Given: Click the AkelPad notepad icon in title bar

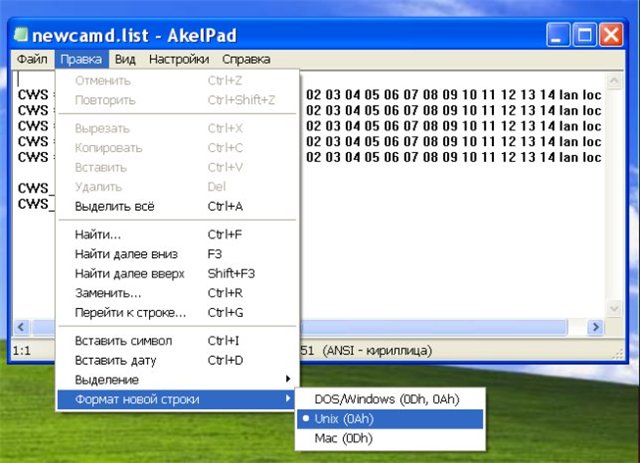Looking at the screenshot, I should [20, 34].
